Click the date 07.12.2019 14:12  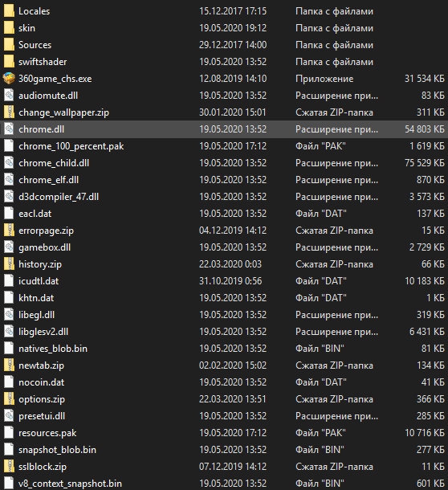[233, 467]
